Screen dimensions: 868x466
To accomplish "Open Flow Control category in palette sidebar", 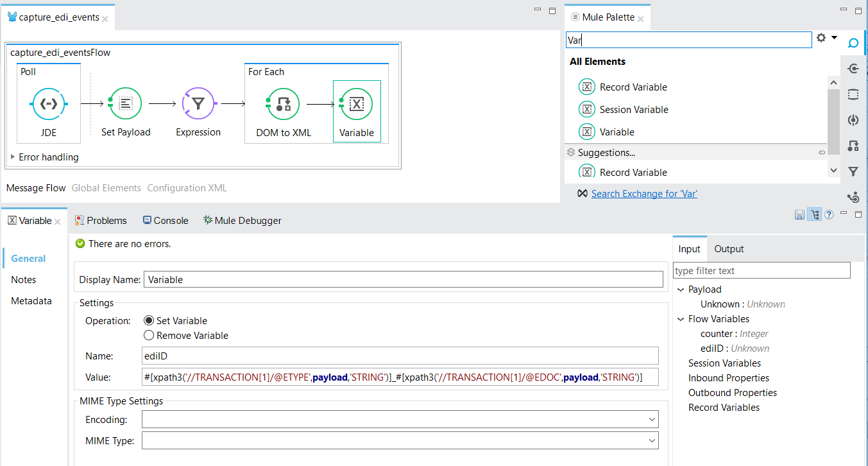I will pos(853,196).
